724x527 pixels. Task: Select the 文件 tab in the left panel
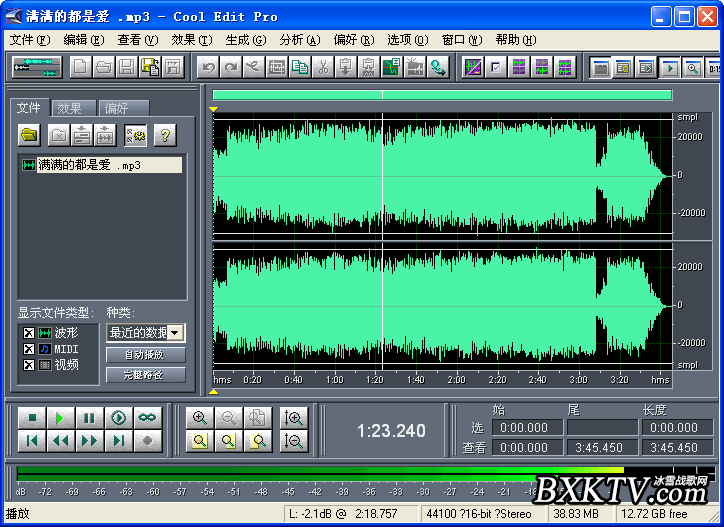(x=30, y=107)
